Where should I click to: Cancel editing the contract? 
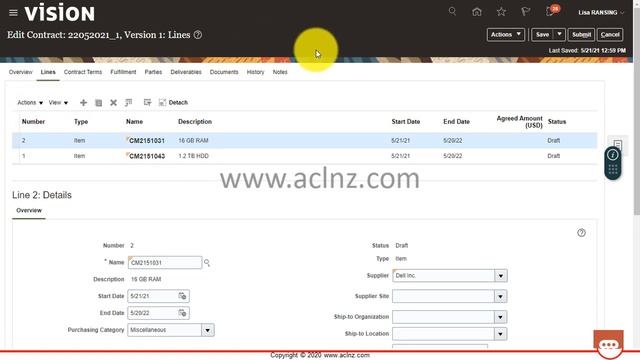click(610, 35)
